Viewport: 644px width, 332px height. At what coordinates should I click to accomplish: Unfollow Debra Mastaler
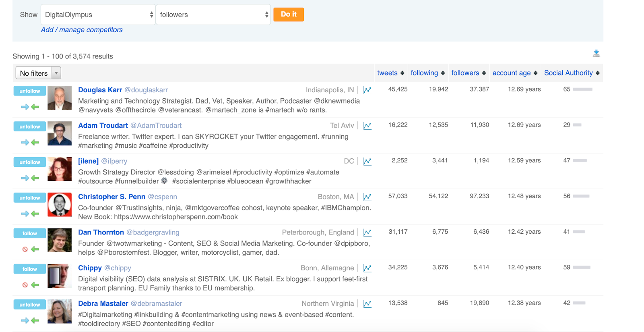pyautogui.click(x=30, y=305)
